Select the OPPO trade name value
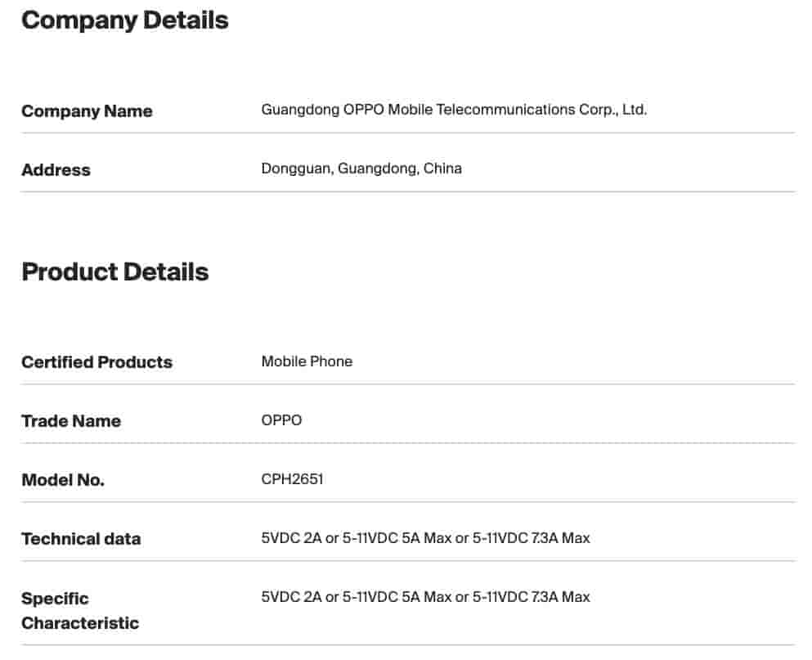Screen dimensions: 812x660 coord(281,420)
